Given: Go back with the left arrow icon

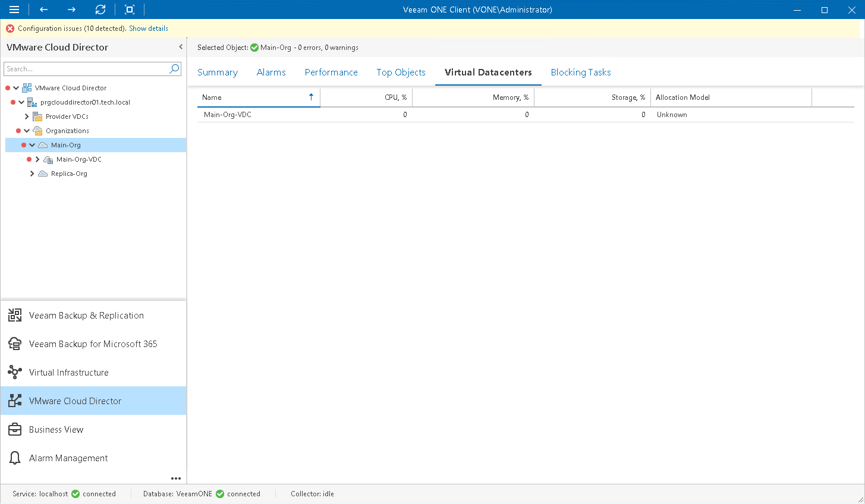Looking at the screenshot, I should click(43, 10).
